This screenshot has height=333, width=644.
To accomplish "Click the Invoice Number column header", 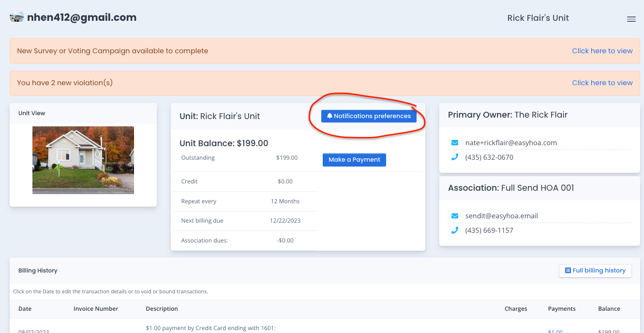I will click(96, 309).
